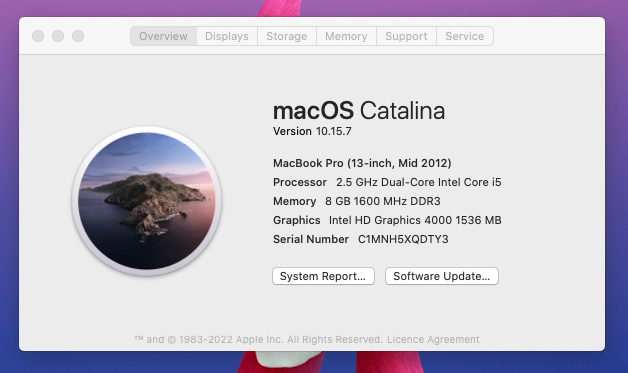
Task: Minimize the About This Mac window
Action: tap(58, 36)
